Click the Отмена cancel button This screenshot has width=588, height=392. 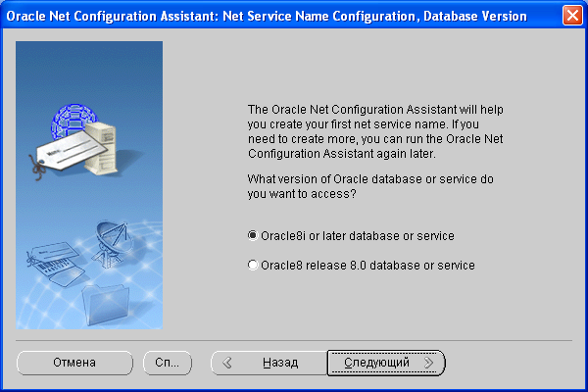(74, 363)
